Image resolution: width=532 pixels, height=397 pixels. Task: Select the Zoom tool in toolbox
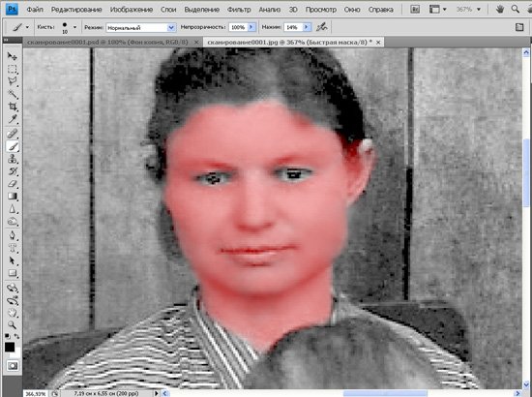pyautogui.click(x=13, y=325)
